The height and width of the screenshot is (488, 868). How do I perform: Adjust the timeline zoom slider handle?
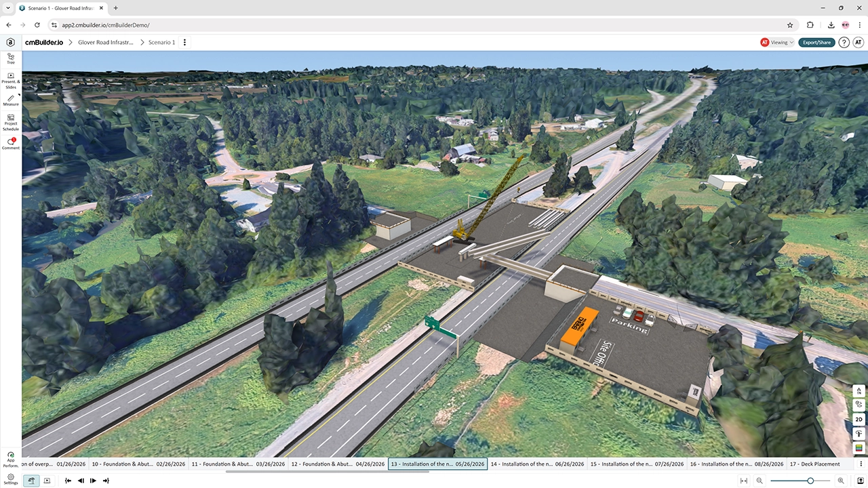[810, 481]
